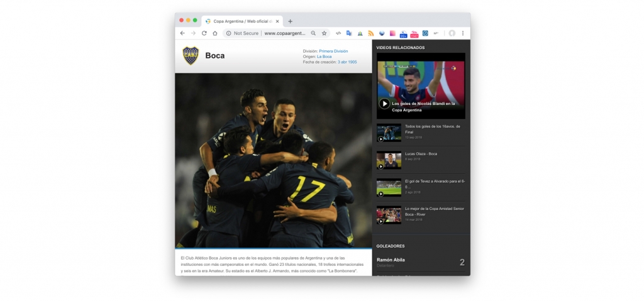Open the 'Lucas Olaza - Boca' link
The width and height of the screenshot is (644, 301).
click(x=421, y=153)
